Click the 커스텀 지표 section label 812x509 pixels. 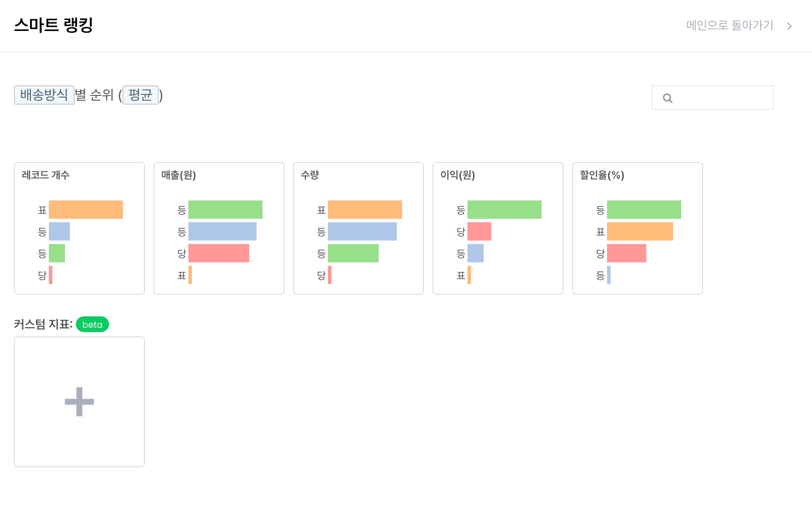point(43,324)
